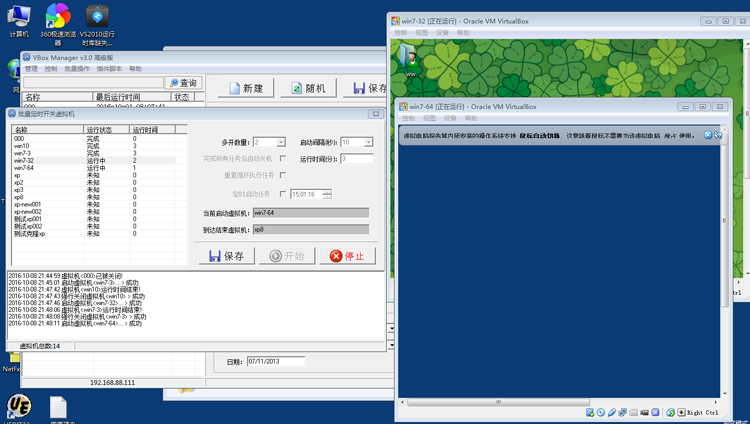This screenshot has height=424, width=750.
Task: Dismiss the mouse integration notice in win7-64
Action: pyautogui.click(x=708, y=135)
